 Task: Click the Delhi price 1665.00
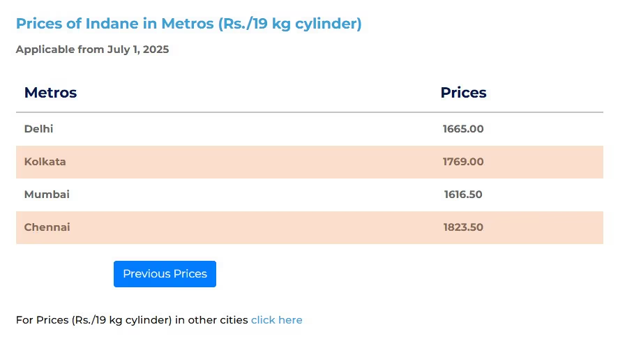463,129
